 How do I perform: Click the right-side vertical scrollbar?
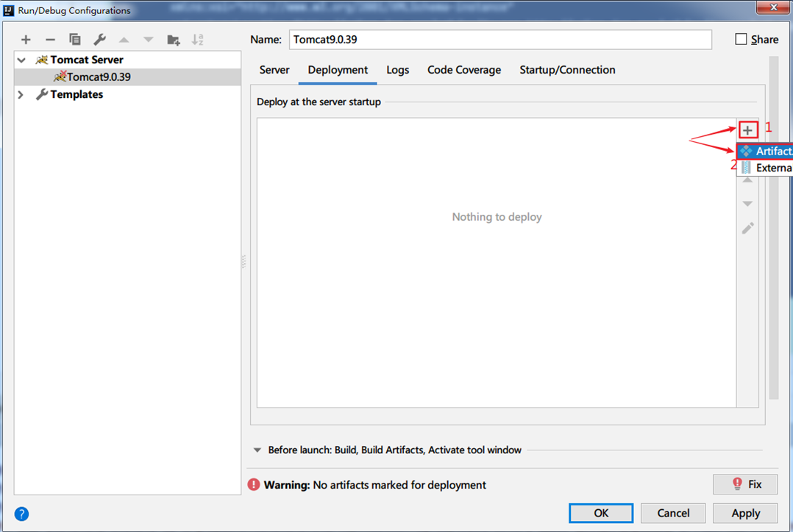coord(773,227)
